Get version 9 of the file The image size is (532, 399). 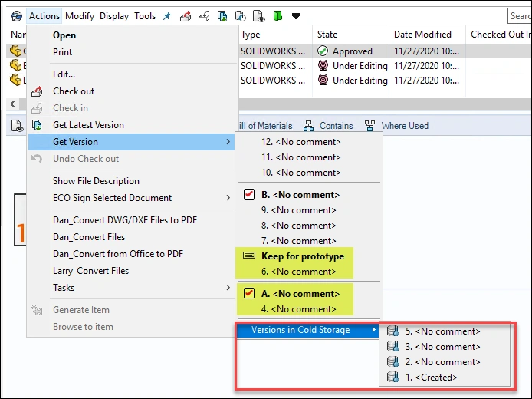click(x=298, y=210)
